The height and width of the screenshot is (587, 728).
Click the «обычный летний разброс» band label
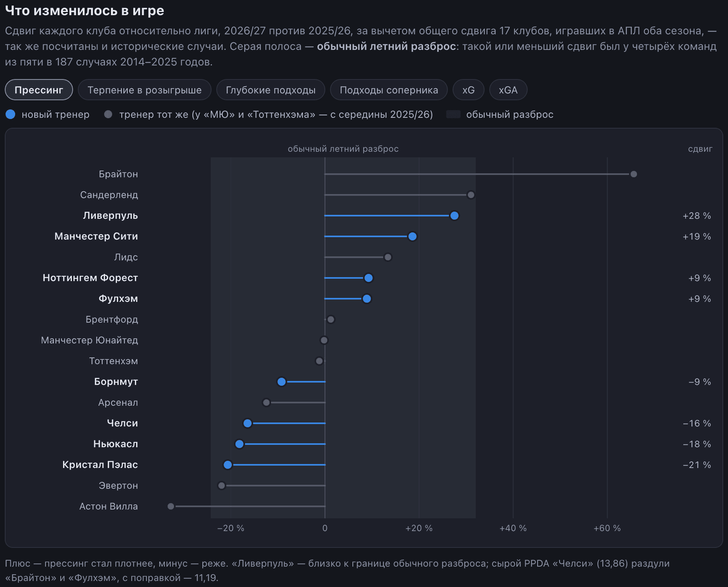coord(343,149)
